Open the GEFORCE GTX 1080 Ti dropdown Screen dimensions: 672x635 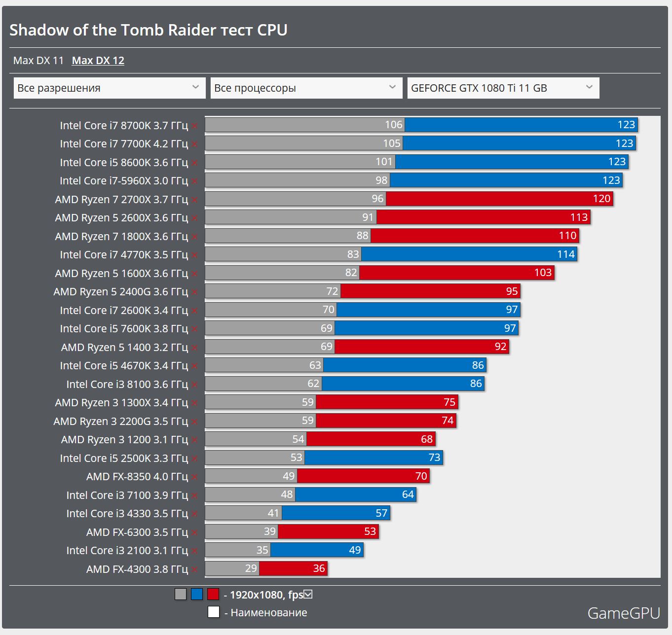click(503, 88)
